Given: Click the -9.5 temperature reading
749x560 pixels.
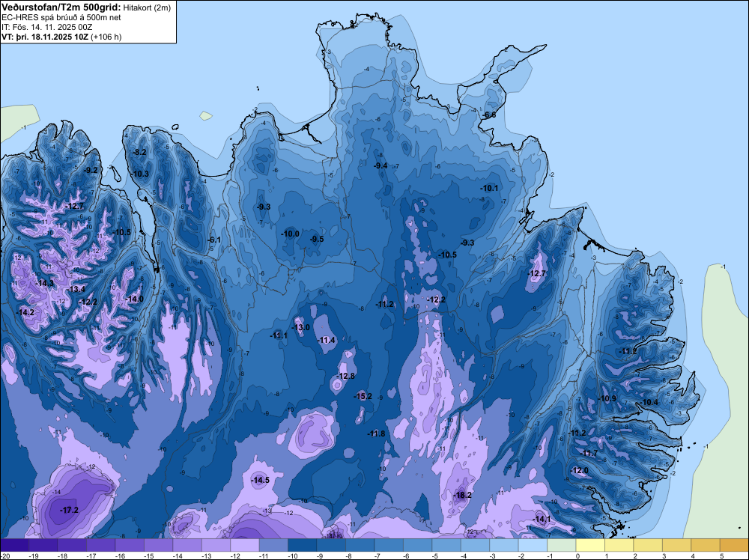Looking at the screenshot, I should coord(316,239).
